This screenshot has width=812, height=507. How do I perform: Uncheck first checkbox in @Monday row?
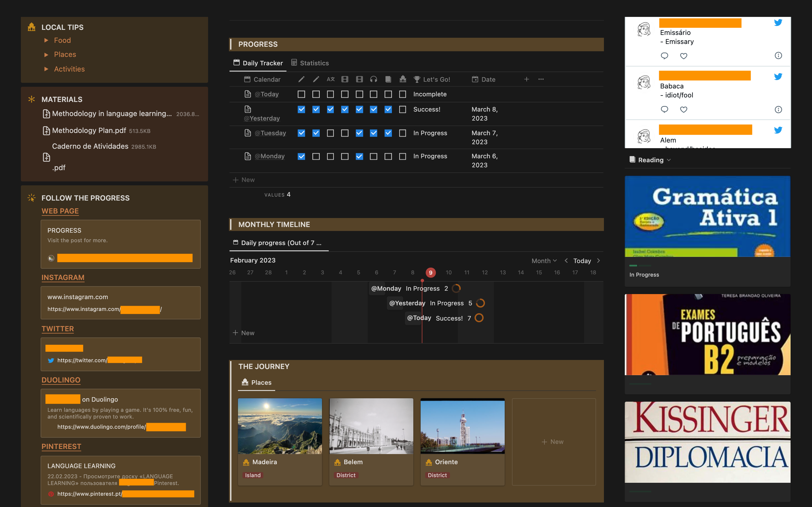click(301, 156)
